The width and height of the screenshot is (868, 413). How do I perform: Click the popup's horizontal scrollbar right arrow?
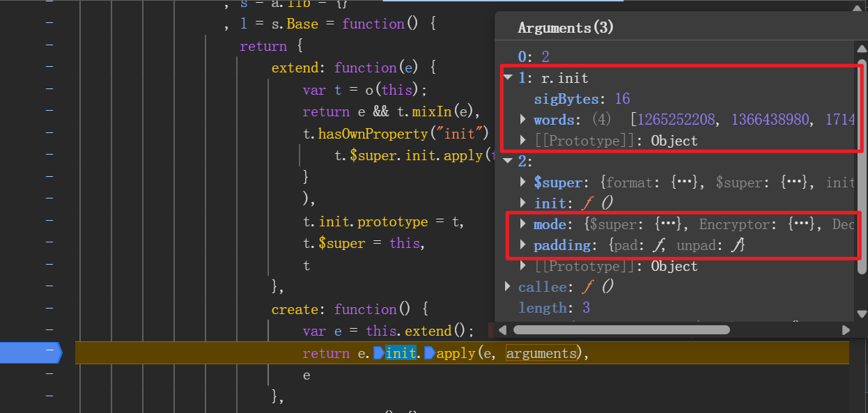click(846, 330)
